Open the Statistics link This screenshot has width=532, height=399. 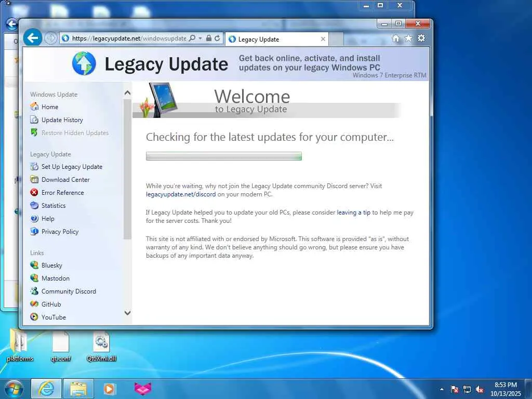54,206
